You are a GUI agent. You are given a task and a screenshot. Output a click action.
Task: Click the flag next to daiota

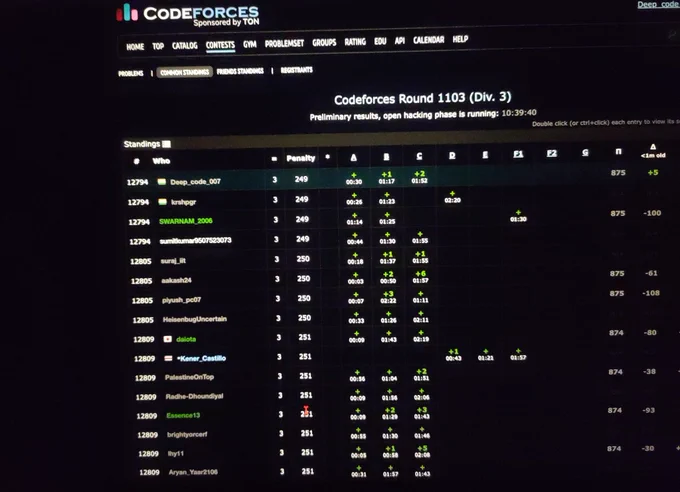point(168,339)
